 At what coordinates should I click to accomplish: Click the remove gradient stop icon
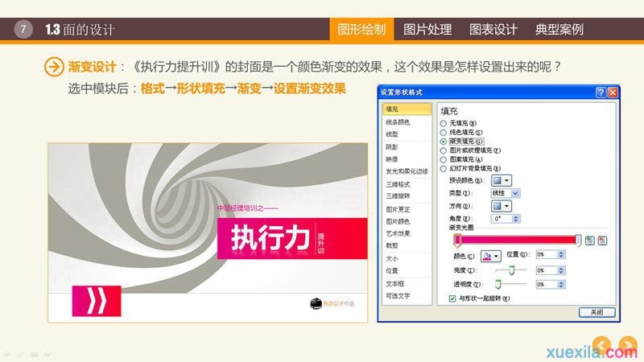(603, 240)
